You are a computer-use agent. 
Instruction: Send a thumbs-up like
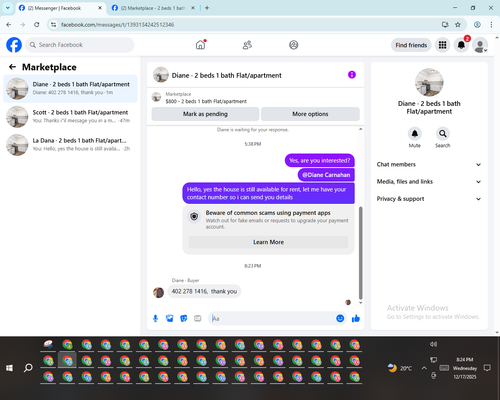pyautogui.click(x=356, y=318)
